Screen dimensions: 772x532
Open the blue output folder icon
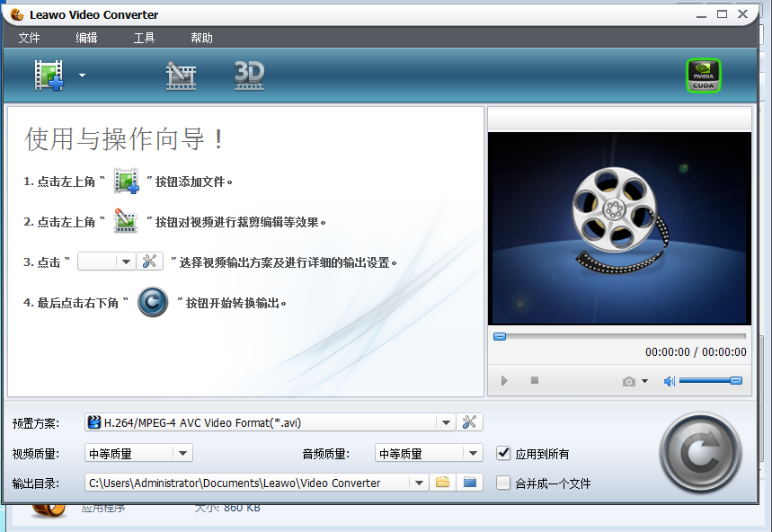[x=469, y=483]
